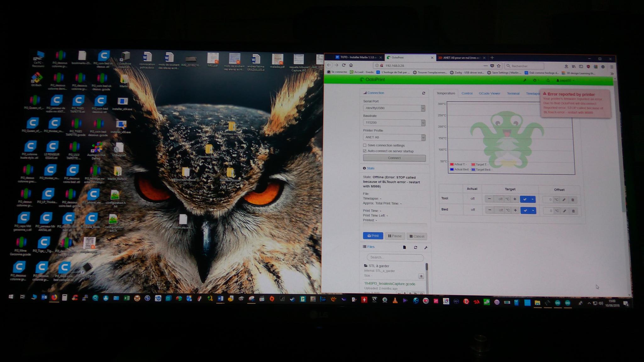
Task: Refresh the Files list
Action: [x=415, y=248]
